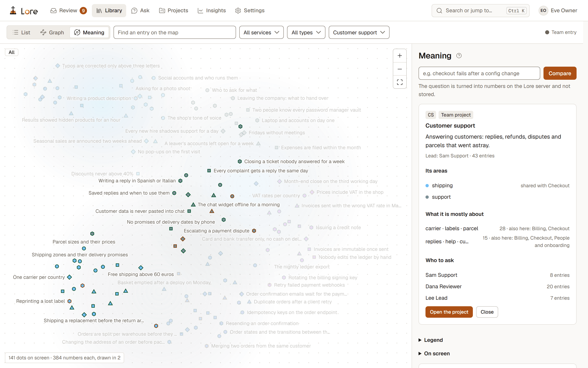
Task: Select the square marker for Customer data never pasted
Action: pos(189,211)
